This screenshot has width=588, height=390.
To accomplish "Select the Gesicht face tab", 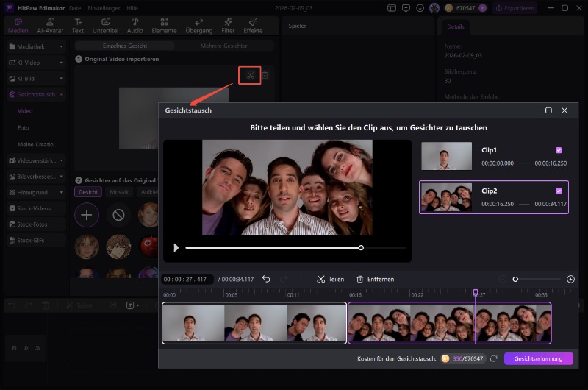I will tap(88, 192).
